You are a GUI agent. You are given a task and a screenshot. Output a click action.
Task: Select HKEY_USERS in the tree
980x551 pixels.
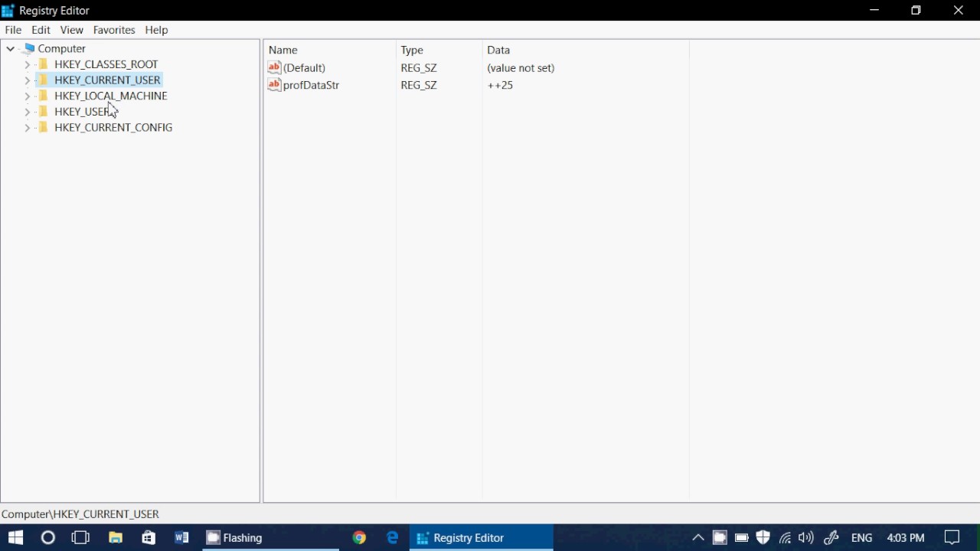[84, 112]
